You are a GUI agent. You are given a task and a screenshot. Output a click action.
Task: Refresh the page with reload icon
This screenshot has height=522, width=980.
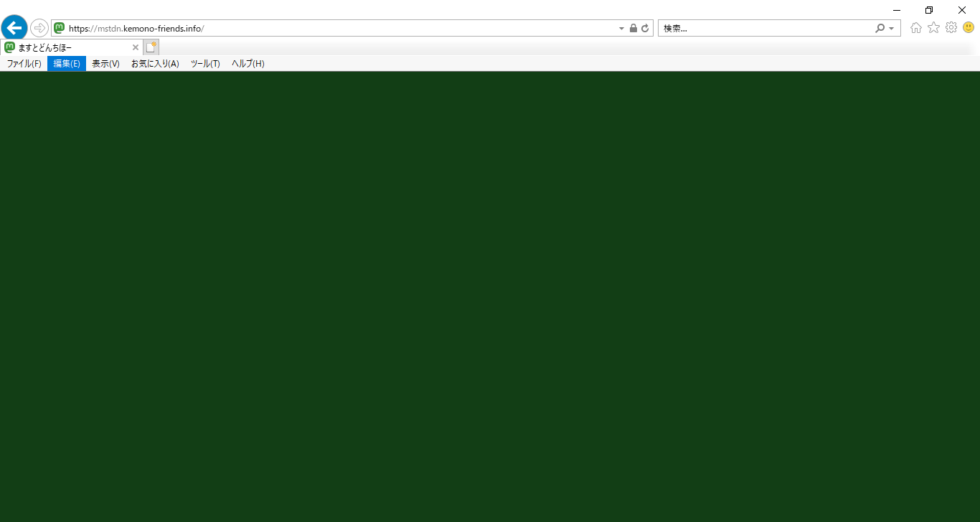pyautogui.click(x=645, y=28)
